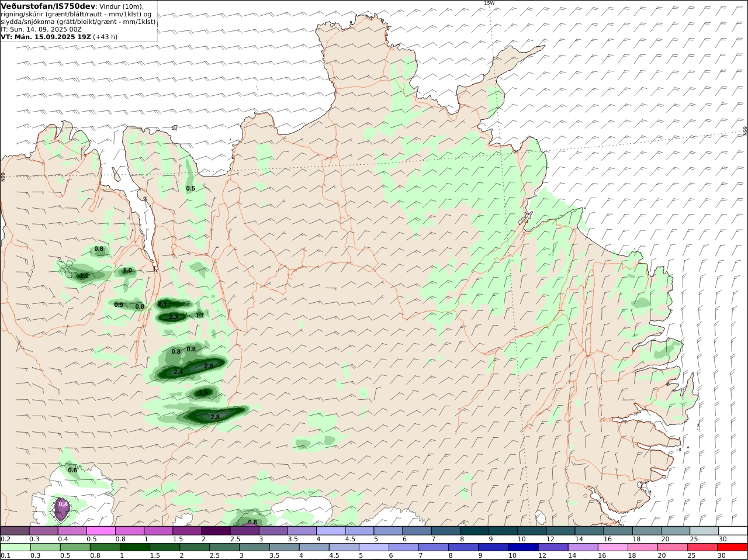The width and height of the screenshot is (748, 560).
Task: Click rain legend swatch between 16 and 18
Action: pos(613,547)
